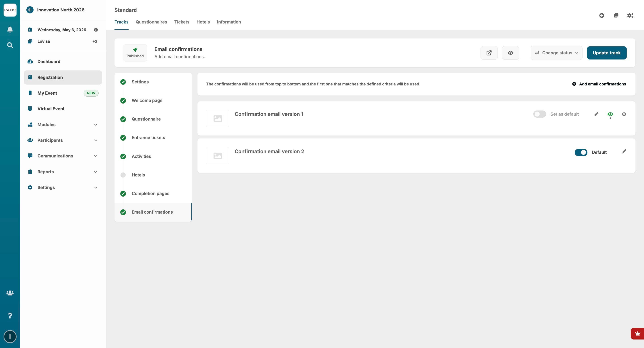Delete Confirmation email version 1
This screenshot has width=644, height=348.
click(624, 114)
